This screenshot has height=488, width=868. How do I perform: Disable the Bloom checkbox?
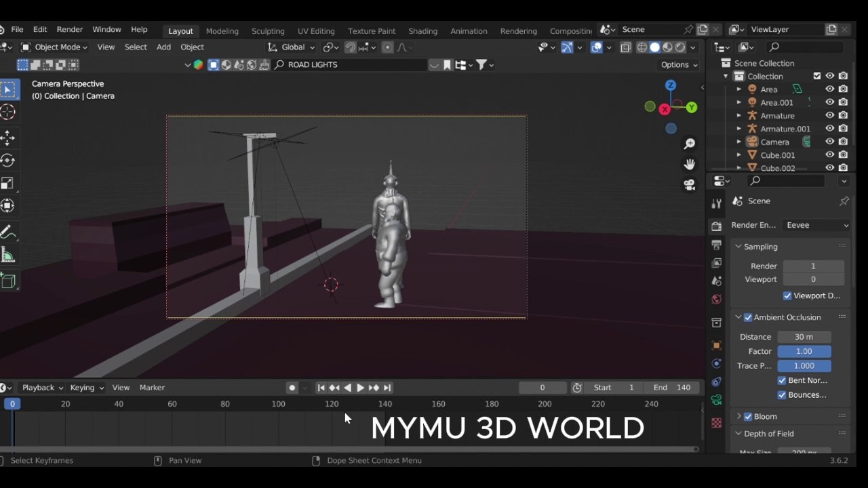coord(748,416)
